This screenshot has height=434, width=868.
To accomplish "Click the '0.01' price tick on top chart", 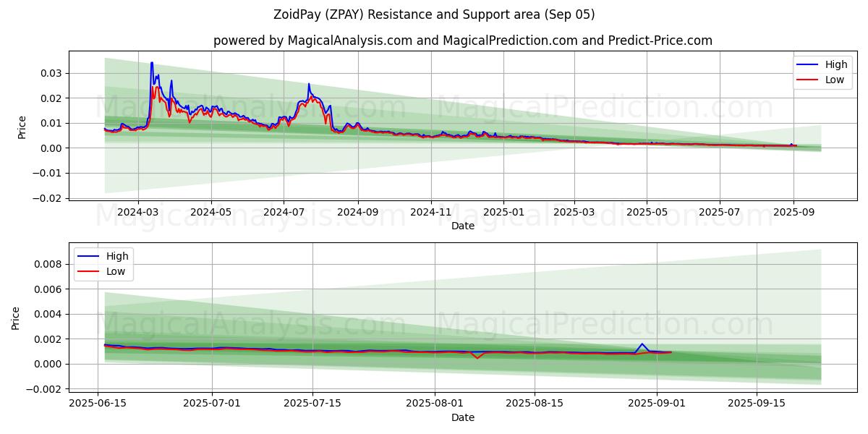I will 53,123.
